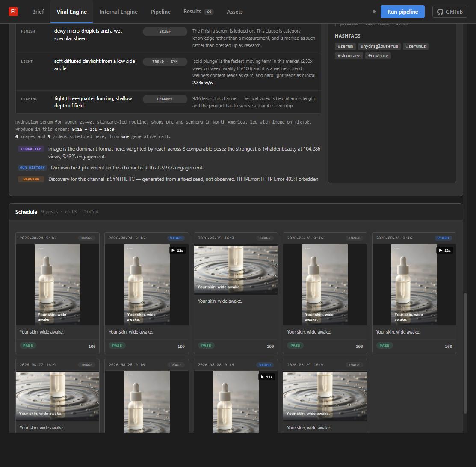476x467 pixels.
Task: Open the 2026-08-26 9:16 IMAGE thumbnail
Action: tap(325, 284)
